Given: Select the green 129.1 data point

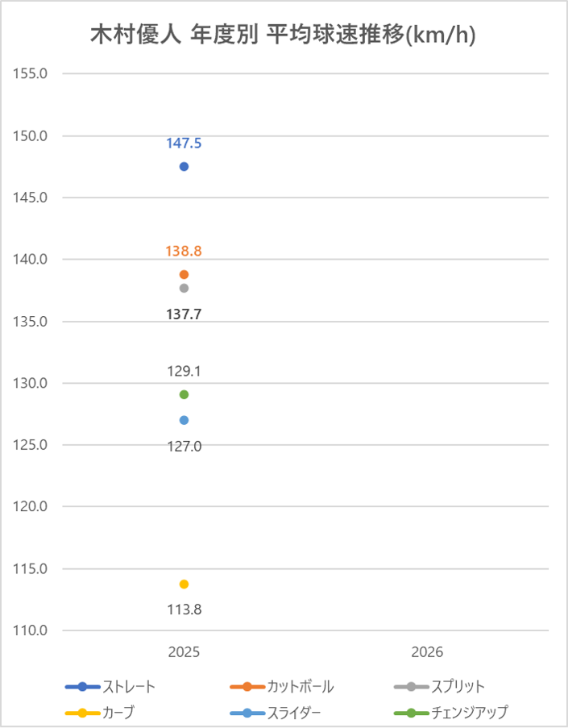Looking at the screenshot, I should point(184,394).
